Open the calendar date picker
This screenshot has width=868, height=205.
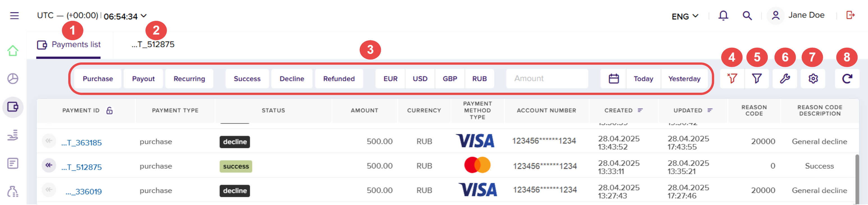[614, 79]
